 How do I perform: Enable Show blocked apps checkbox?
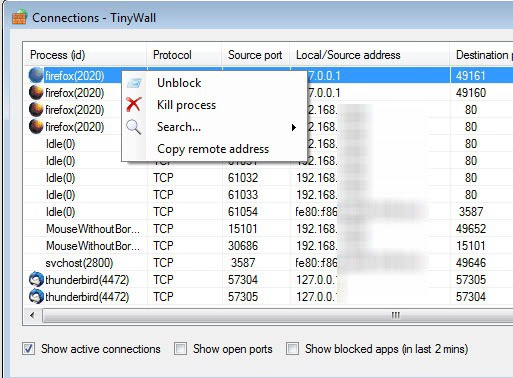[x=292, y=349]
